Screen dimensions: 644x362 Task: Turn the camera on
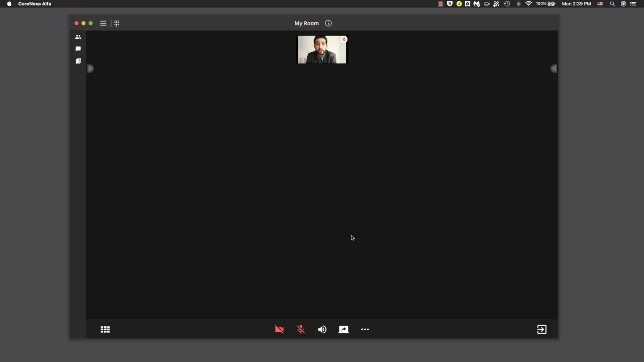pyautogui.click(x=279, y=329)
